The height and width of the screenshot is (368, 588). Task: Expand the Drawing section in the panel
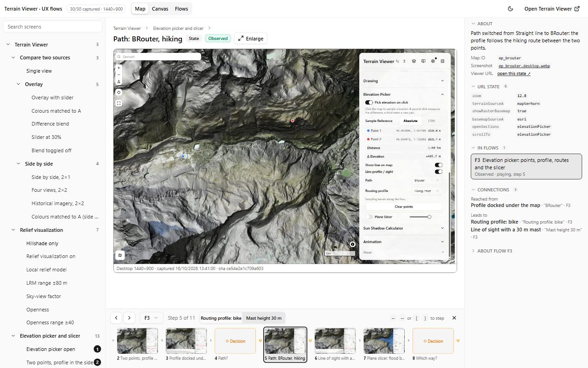(404, 81)
